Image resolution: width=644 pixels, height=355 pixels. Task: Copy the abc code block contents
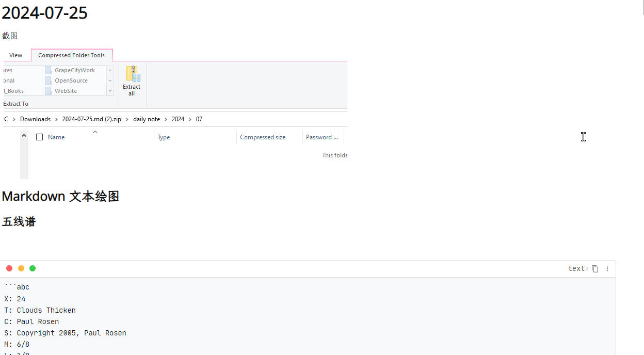(x=595, y=269)
